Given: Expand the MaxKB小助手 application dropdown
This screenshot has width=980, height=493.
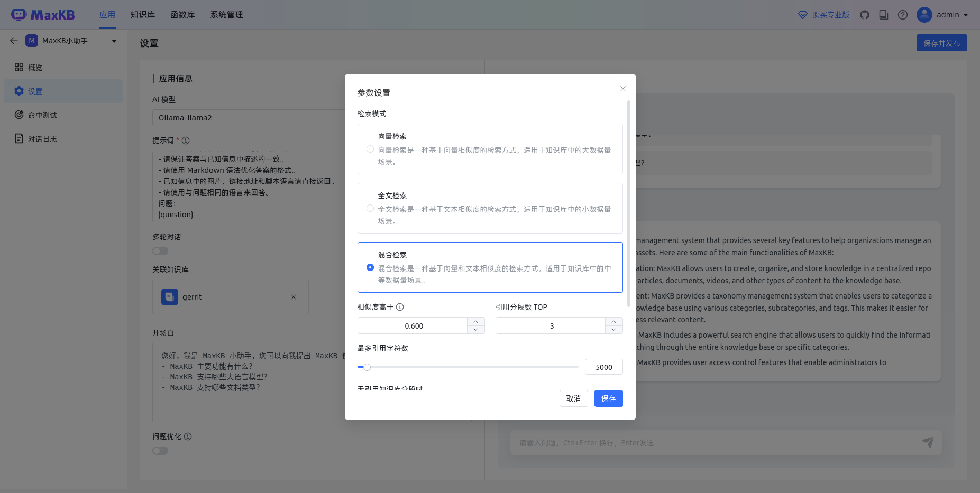Looking at the screenshot, I should point(114,41).
